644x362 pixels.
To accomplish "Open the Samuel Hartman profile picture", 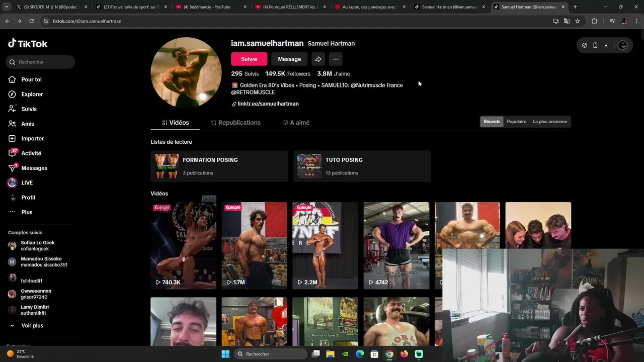I will (186, 72).
